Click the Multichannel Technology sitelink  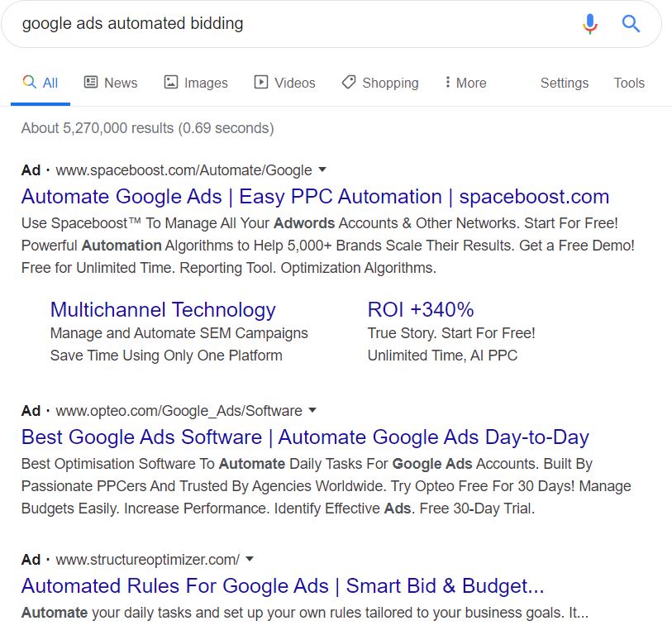(163, 309)
